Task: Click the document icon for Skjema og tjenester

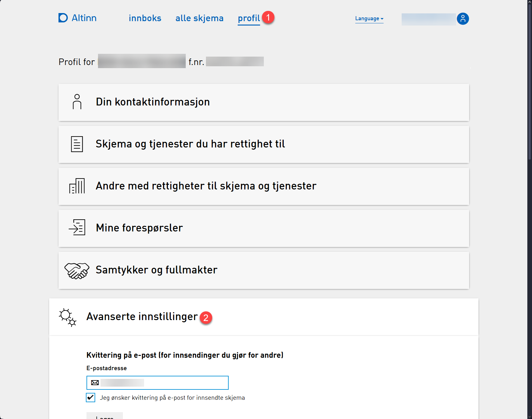Action: click(x=77, y=144)
